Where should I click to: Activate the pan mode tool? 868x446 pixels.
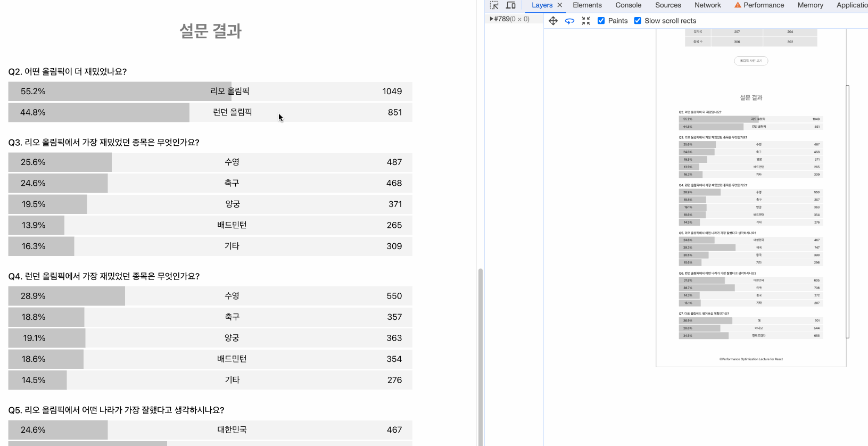pyautogui.click(x=553, y=21)
